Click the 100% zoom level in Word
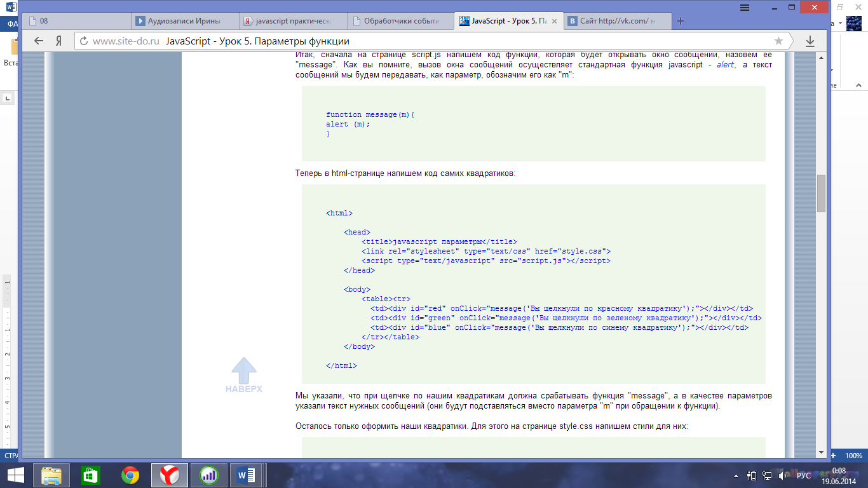 coord(853,456)
